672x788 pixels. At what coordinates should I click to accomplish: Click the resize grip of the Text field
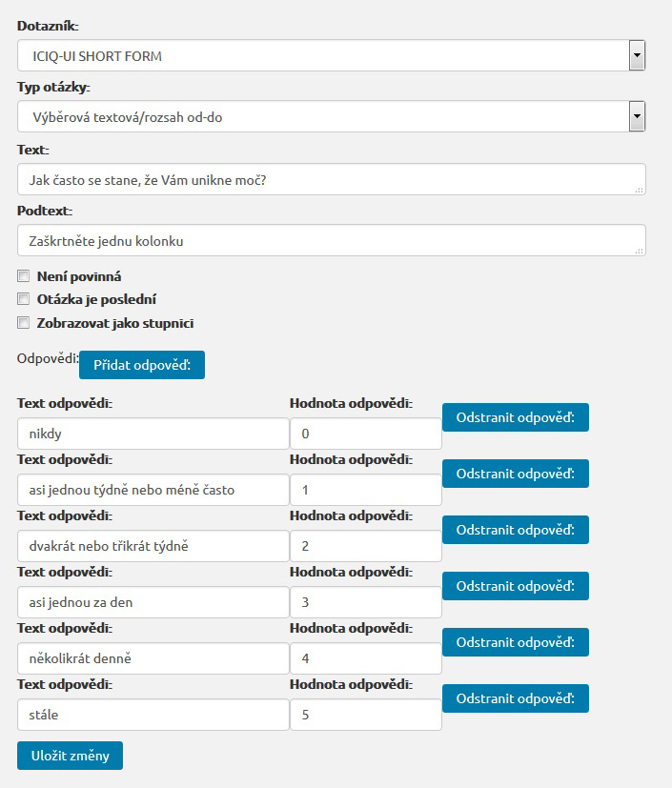640,190
